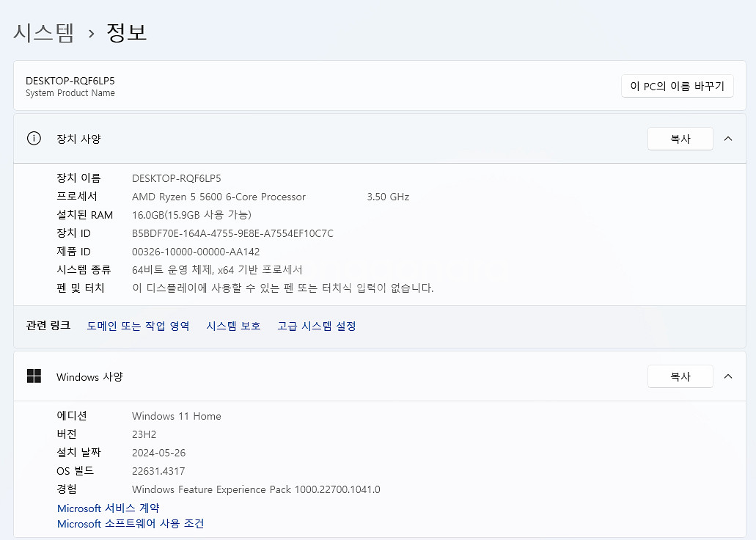Click the 장치 이름 label

(78, 178)
